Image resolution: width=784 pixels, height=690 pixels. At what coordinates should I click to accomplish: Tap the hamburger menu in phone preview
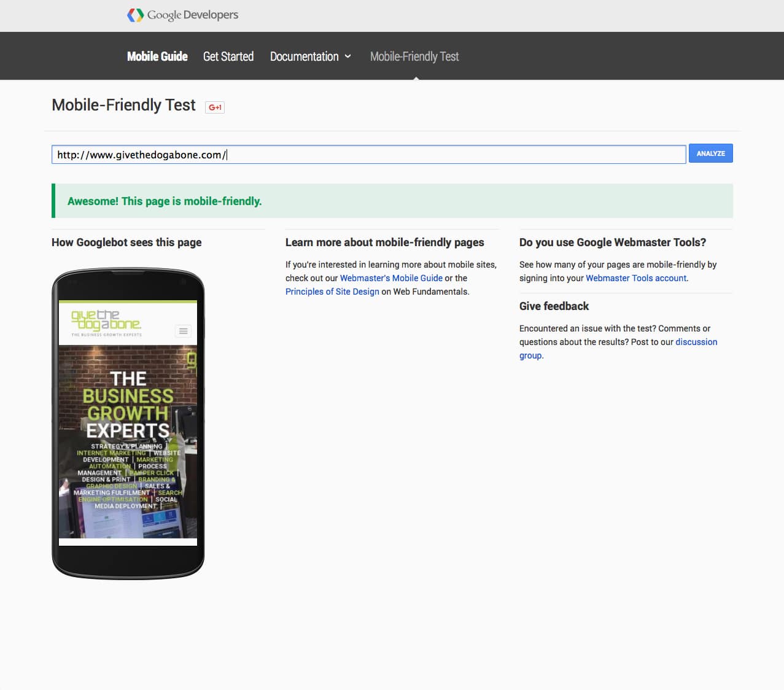click(183, 331)
